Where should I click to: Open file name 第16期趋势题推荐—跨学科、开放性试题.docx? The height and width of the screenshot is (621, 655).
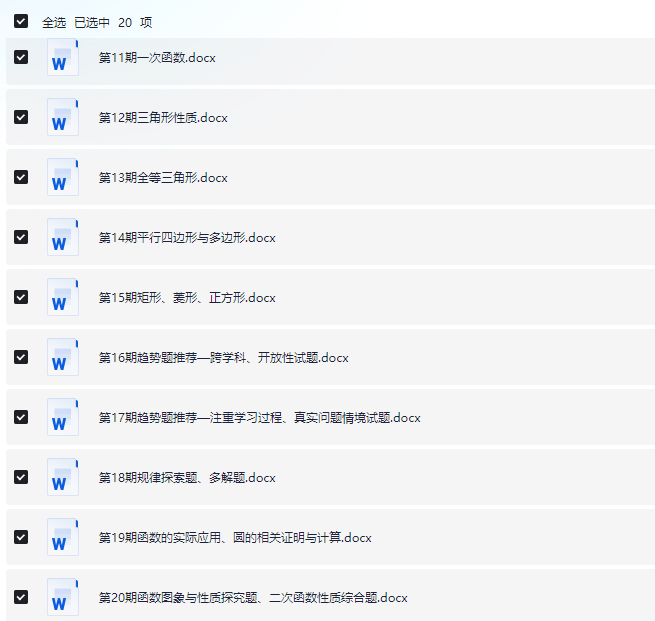point(223,358)
